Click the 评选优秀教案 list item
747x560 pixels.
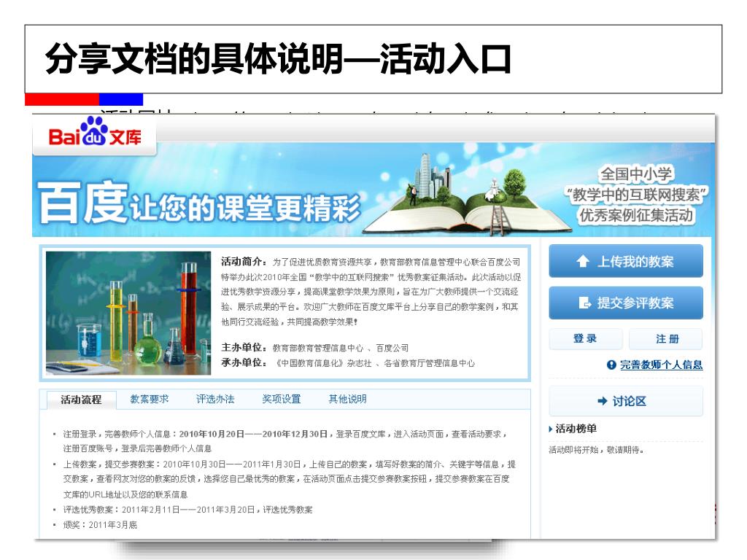click(x=187, y=510)
